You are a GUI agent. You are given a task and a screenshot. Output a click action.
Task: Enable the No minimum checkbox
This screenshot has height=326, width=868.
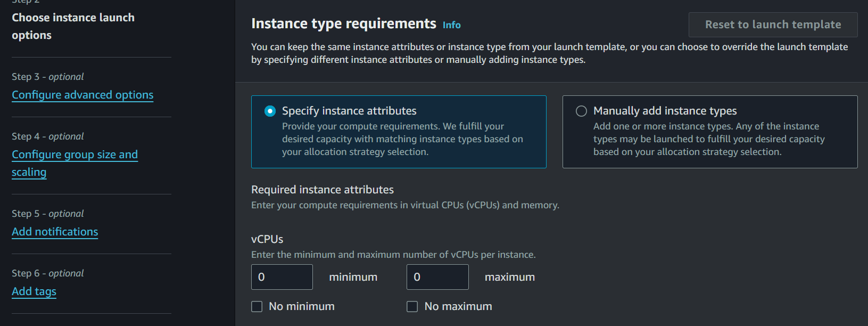(x=257, y=306)
